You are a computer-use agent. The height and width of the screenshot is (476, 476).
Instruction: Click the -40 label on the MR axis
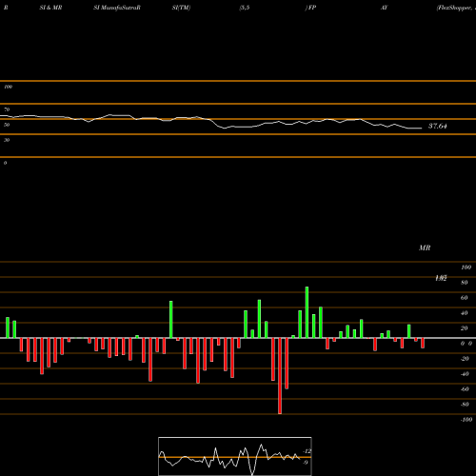(465, 374)
